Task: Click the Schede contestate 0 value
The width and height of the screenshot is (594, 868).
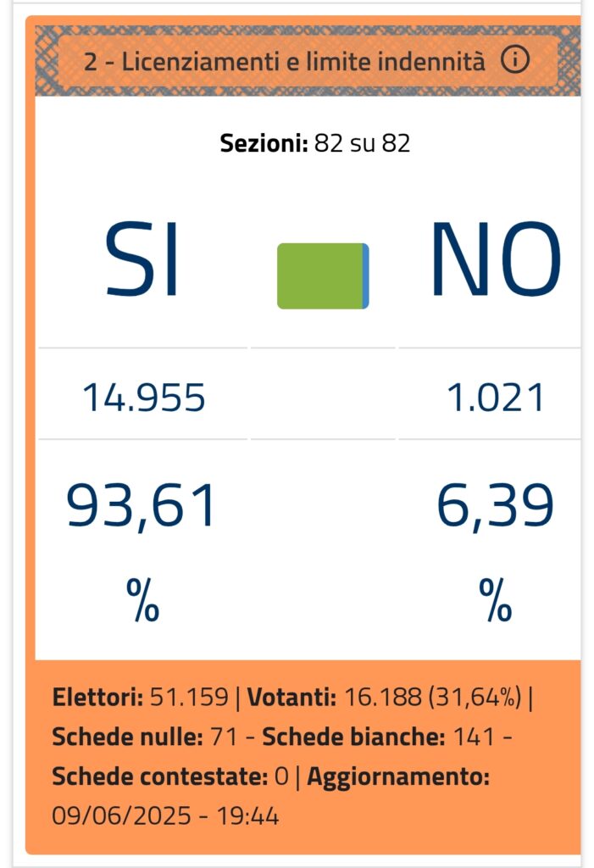Action: tap(281, 776)
